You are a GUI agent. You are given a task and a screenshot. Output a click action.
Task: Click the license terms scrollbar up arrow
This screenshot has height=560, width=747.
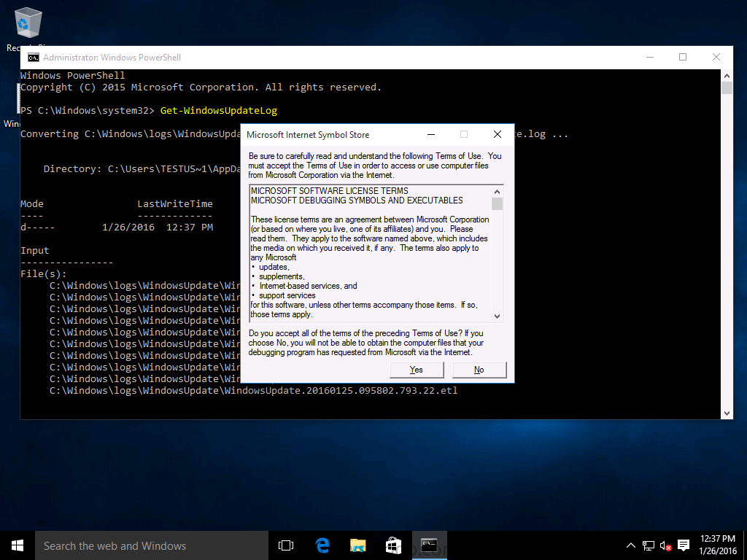pos(497,192)
